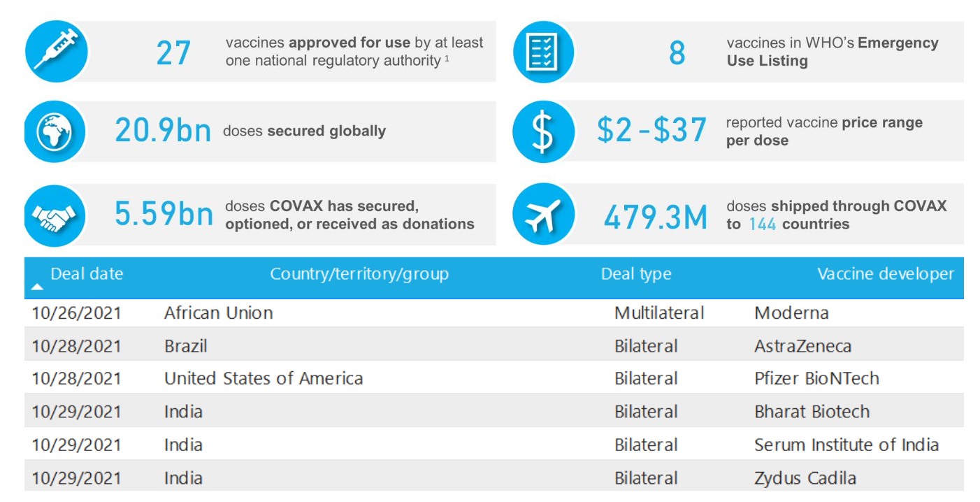Sort table by Deal date header
The image size is (980, 502).
pyautogui.click(x=87, y=273)
